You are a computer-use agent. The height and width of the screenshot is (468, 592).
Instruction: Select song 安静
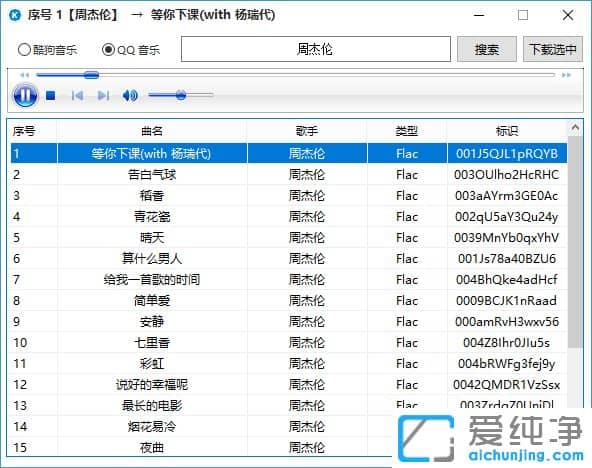tap(152, 322)
